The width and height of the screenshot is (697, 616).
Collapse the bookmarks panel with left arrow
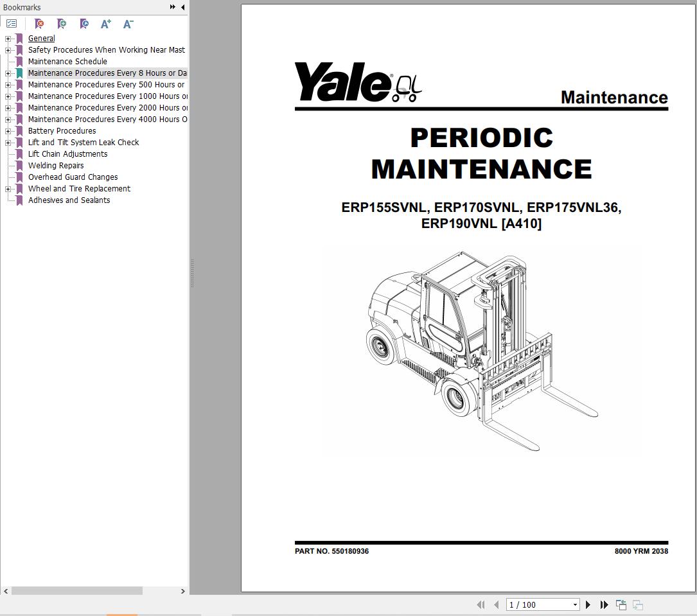pyautogui.click(x=182, y=6)
